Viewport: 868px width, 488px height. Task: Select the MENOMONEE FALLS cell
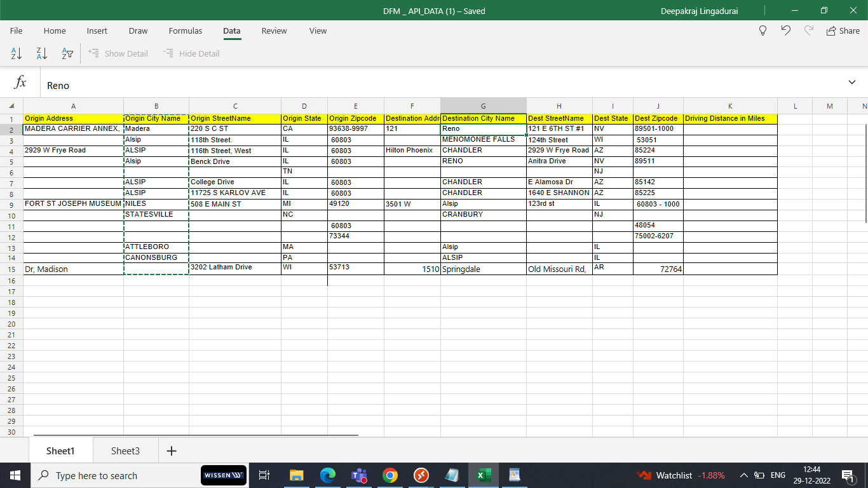(x=484, y=140)
